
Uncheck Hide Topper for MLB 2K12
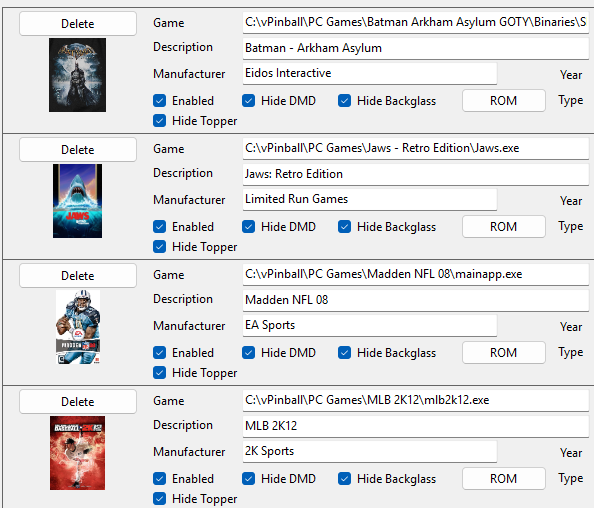(x=159, y=499)
